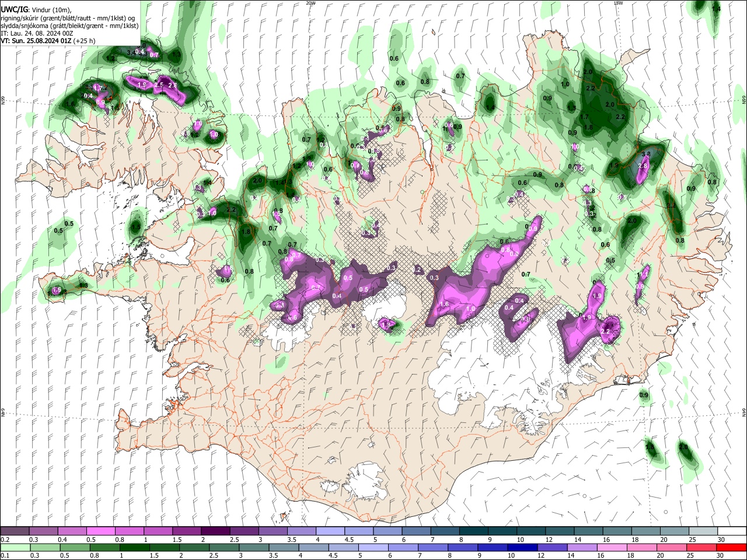The image size is (747, 560).
Task: Pick snow-scale swatch between 4 and 4.5
Action: coord(329,531)
